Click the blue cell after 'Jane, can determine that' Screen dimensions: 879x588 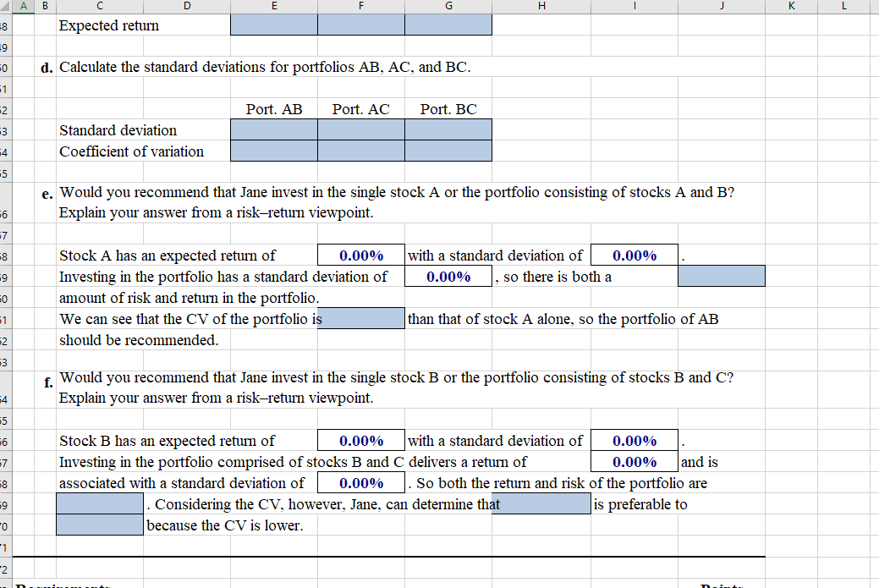click(541, 503)
